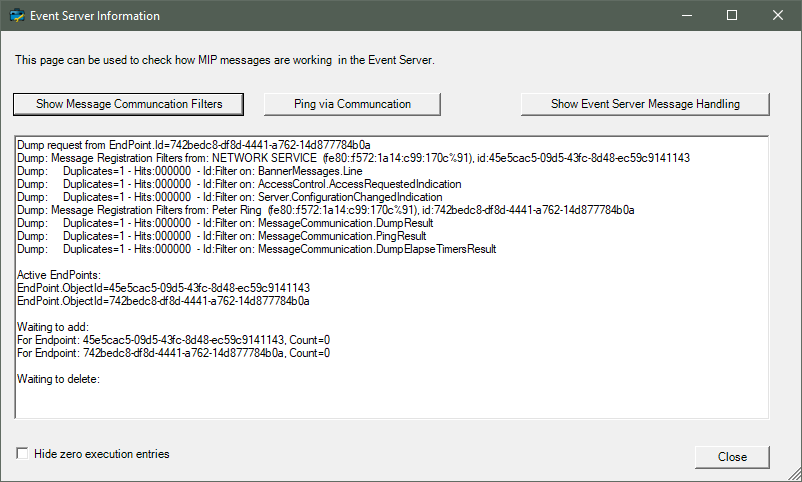The image size is (802, 482).
Task: Click the MessageCommunication.DumpElapseTimersResult line
Action: (x=257, y=249)
